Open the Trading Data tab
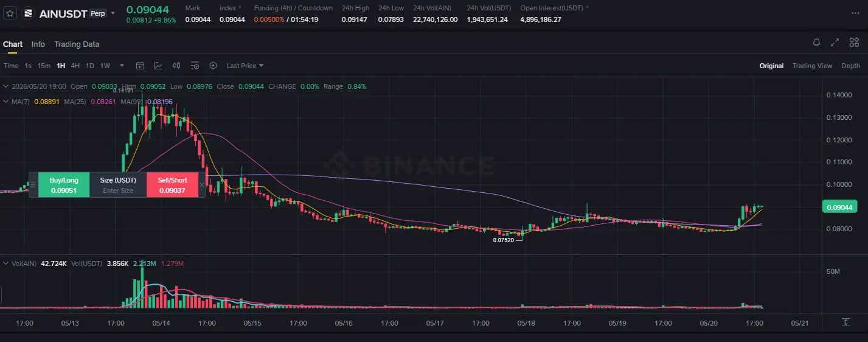 point(77,44)
